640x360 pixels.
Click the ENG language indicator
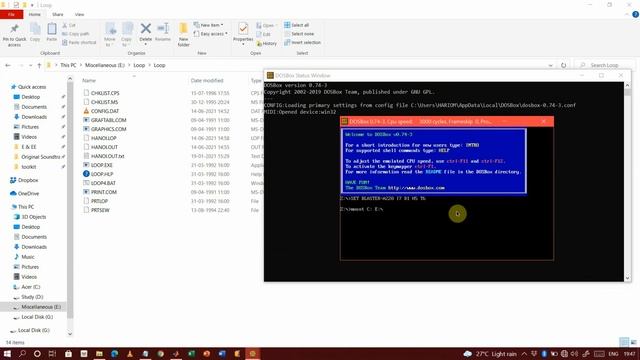click(613, 354)
